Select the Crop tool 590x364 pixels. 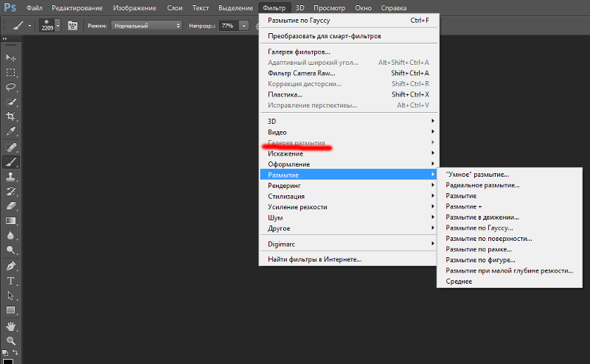point(10,116)
